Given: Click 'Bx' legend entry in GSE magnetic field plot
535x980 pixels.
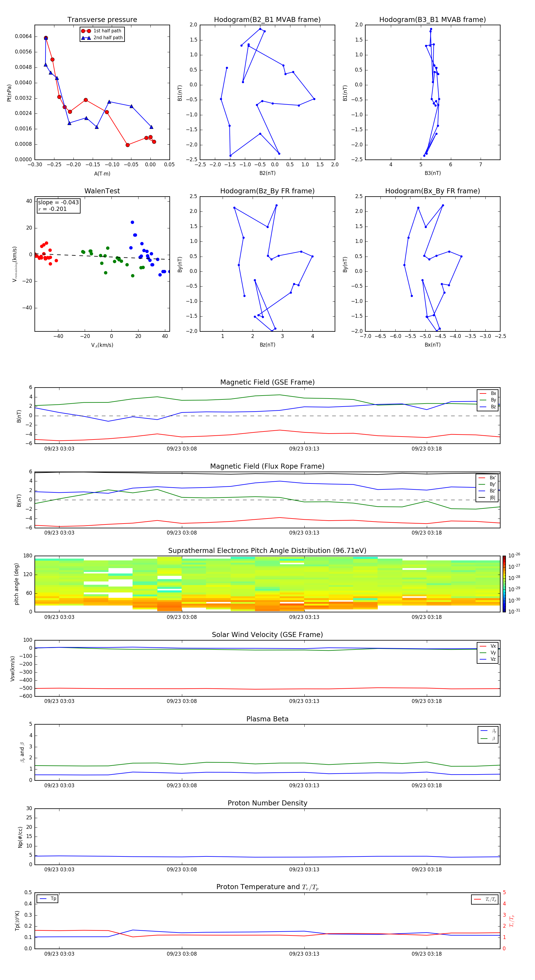Looking at the screenshot, I should point(488,393).
